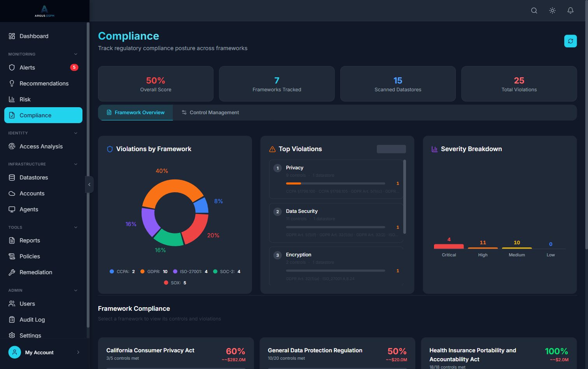This screenshot has height=369, width=588.
Task: Click the My Account avatar icon
Action: coord(15,352)
